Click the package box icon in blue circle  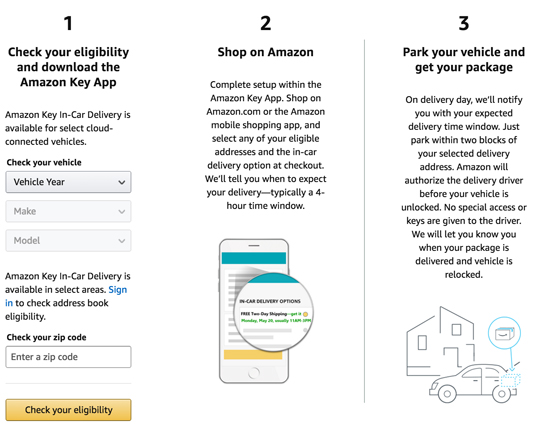pos(504,333)
